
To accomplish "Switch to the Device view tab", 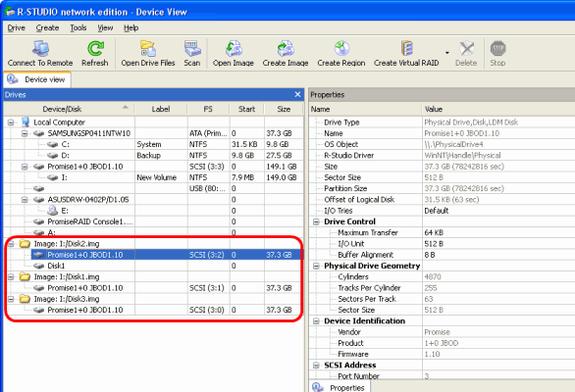I will pyautogui.click(x=37, y=79).
